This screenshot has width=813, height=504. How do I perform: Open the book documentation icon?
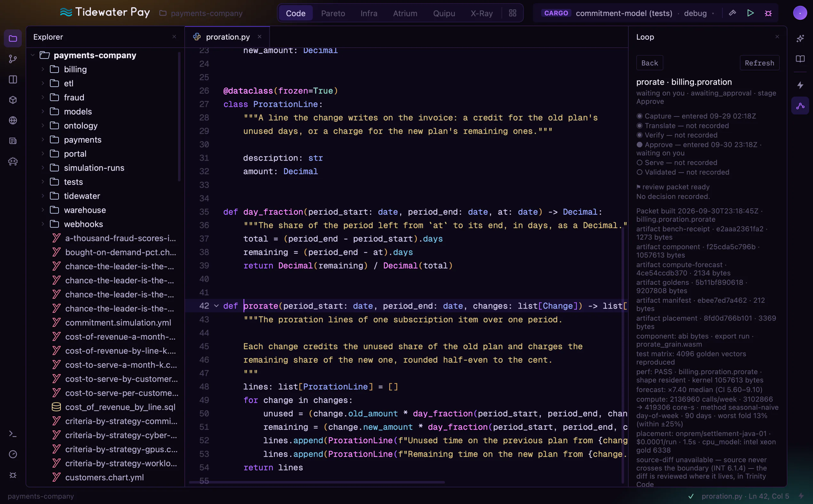(800, 59)
